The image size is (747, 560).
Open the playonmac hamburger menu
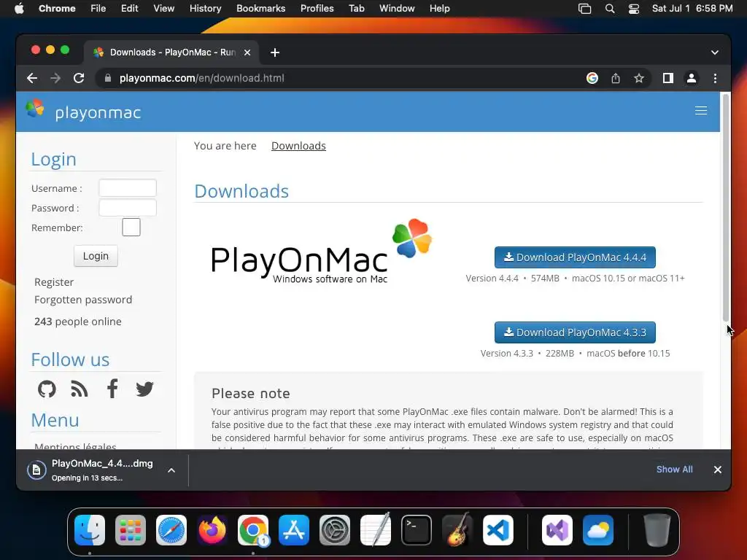tap(701, 111)
